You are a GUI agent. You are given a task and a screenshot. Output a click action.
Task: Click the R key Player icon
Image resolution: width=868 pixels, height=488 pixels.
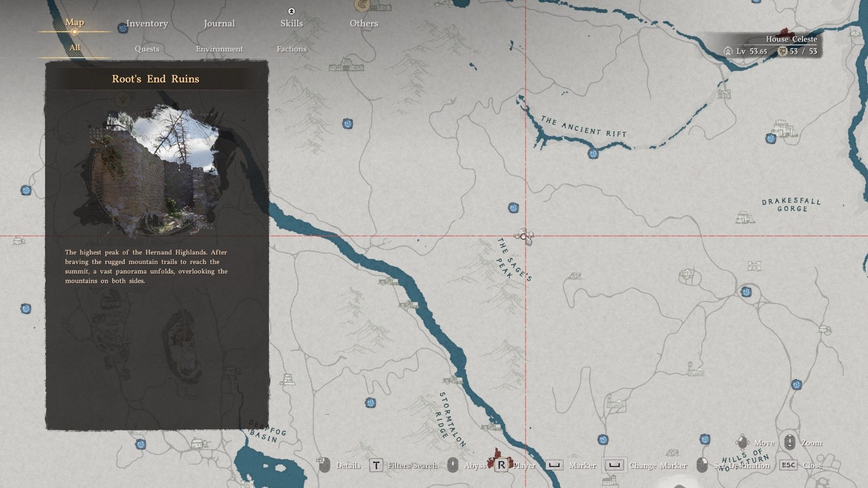click(x=501, y=465)
